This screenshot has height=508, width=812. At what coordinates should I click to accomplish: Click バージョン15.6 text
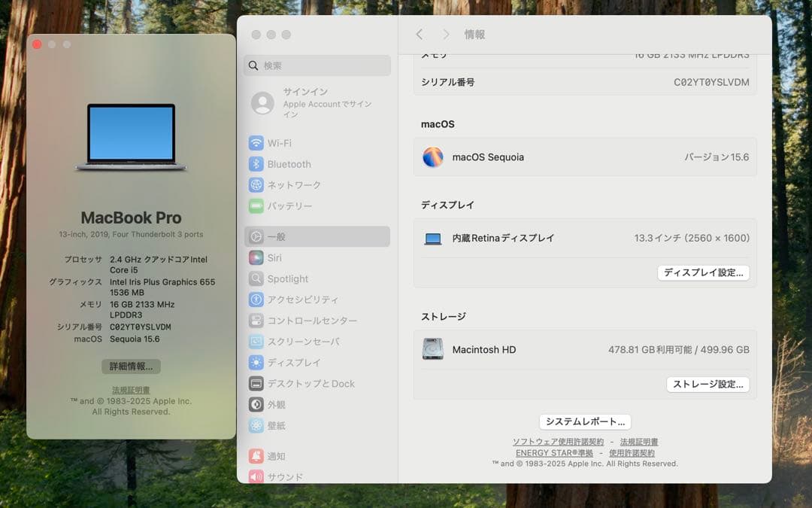[x=717, y=157]
